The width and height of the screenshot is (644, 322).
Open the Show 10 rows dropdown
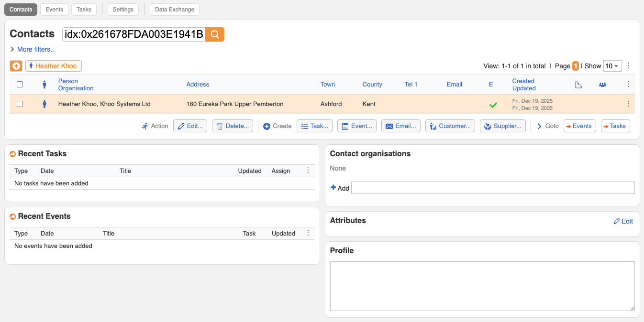[x=612, y=66]
